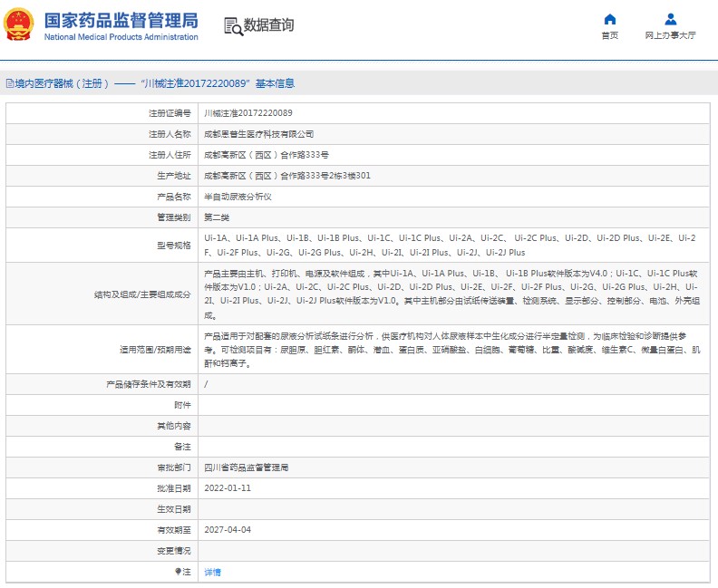Click the 管理类别 label
Viewport: 718px width, 588px height.
coord(174,217)
